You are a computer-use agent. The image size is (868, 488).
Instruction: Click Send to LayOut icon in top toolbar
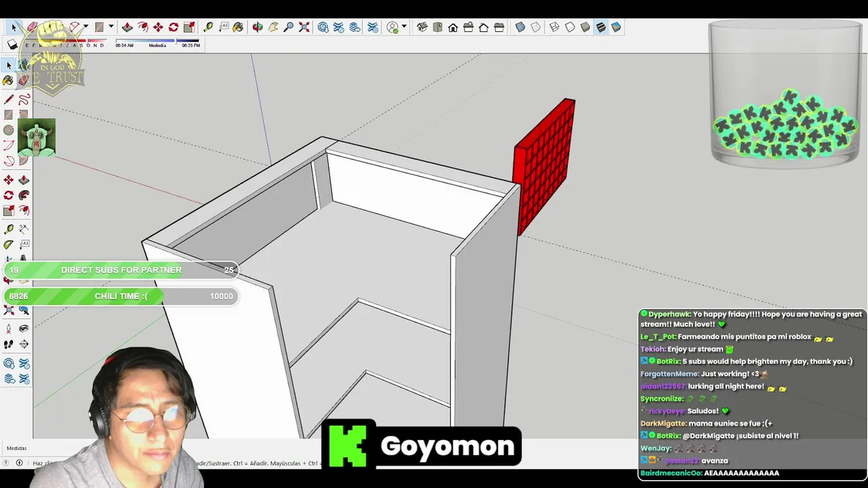tap(354, 27)
